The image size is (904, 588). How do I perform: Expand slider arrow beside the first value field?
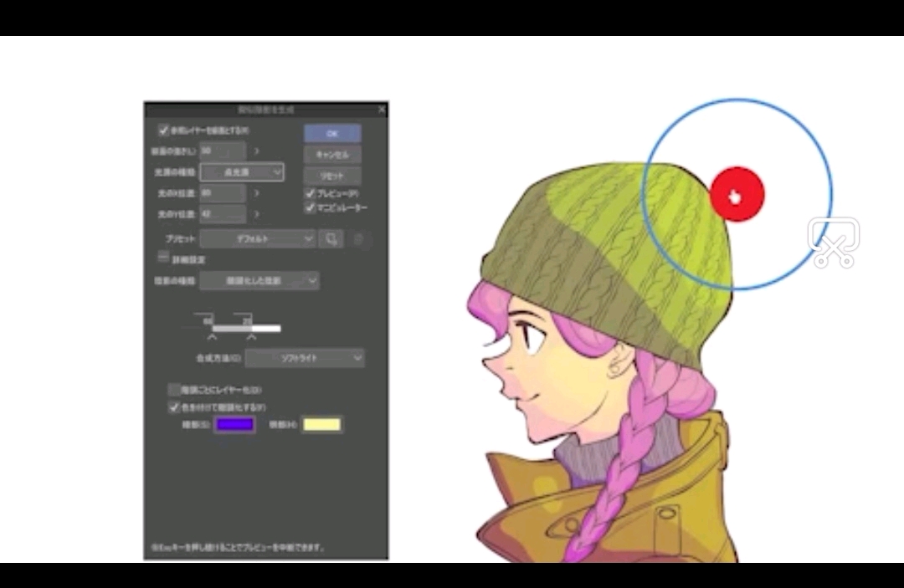pos(257,151)
